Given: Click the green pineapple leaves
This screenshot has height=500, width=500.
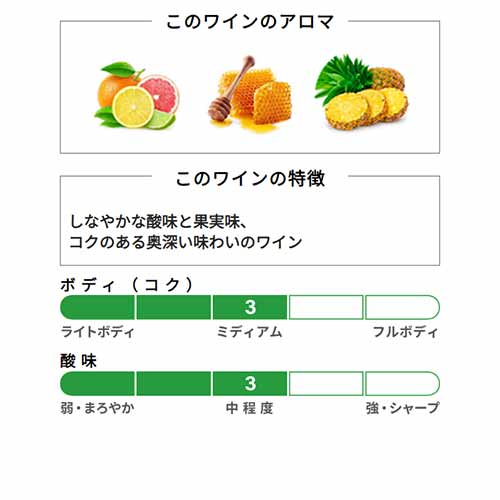Looking at the screenshot, I should tap(342, 77).
